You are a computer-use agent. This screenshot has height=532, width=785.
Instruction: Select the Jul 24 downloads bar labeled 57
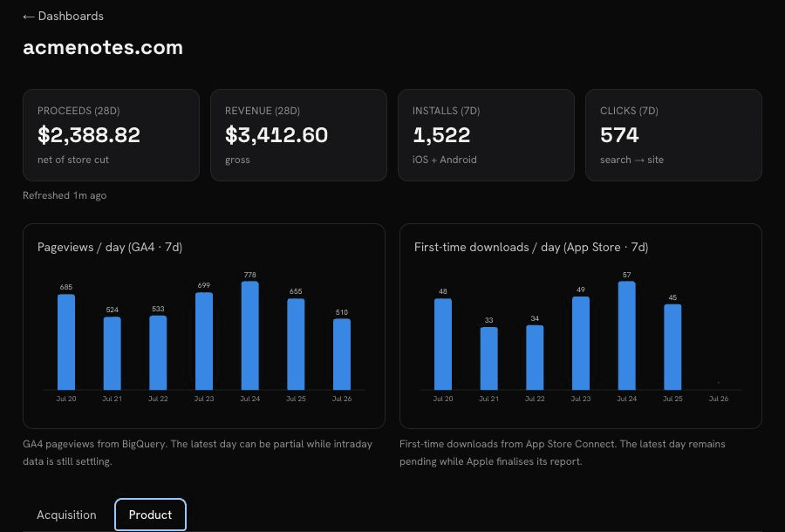[627, 335]
